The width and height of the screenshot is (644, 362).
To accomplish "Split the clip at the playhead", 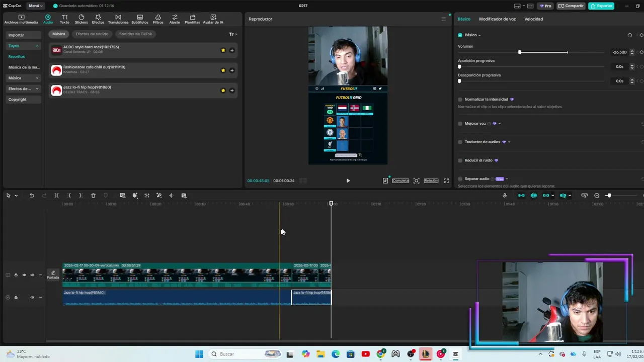I will point(56,196).
